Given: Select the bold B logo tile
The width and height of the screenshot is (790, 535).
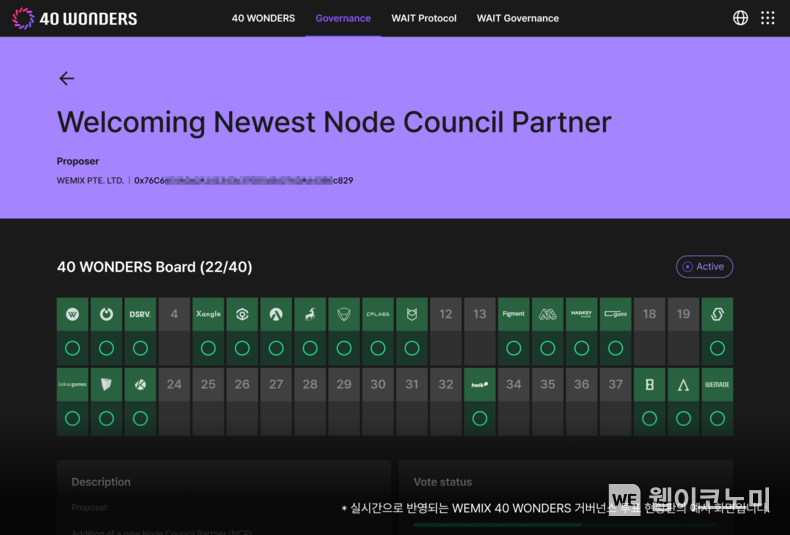Looking at the screenshot, I should click(649, 384).
